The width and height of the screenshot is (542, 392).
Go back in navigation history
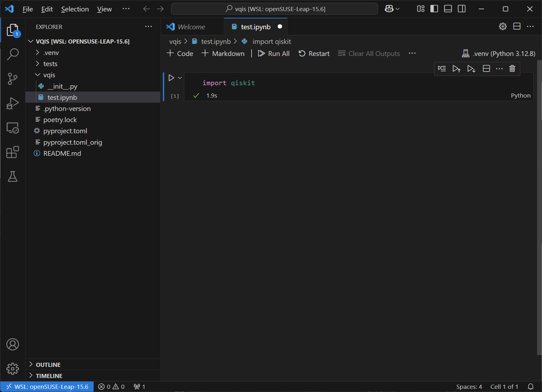pyautogui.click(x=146, y=9)
